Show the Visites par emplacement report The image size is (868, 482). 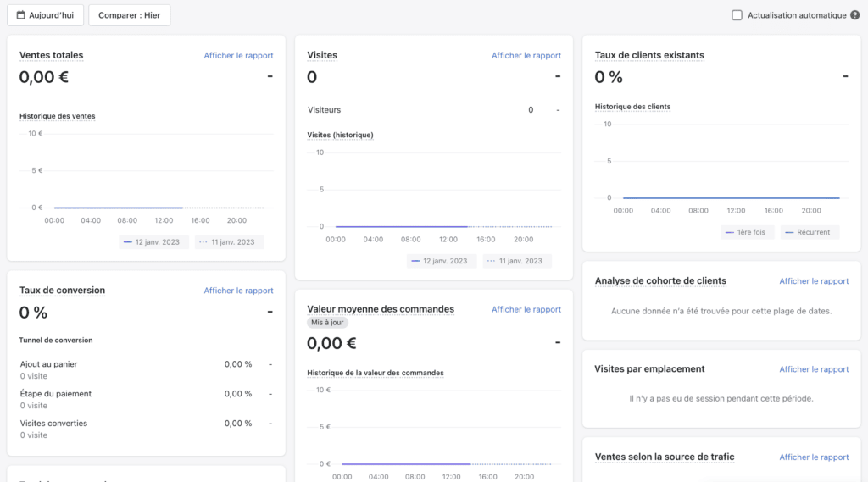814,369
